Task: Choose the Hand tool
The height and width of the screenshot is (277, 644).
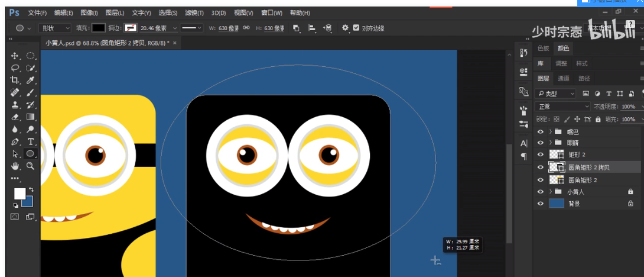Action: [15, 166]
